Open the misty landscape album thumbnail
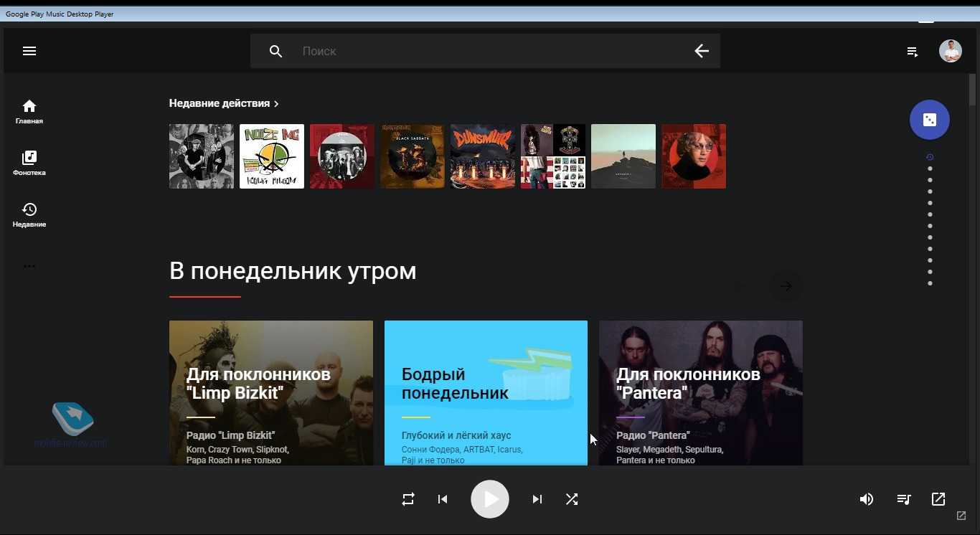This screenshot has width=980, height=535. coord(623,156)
